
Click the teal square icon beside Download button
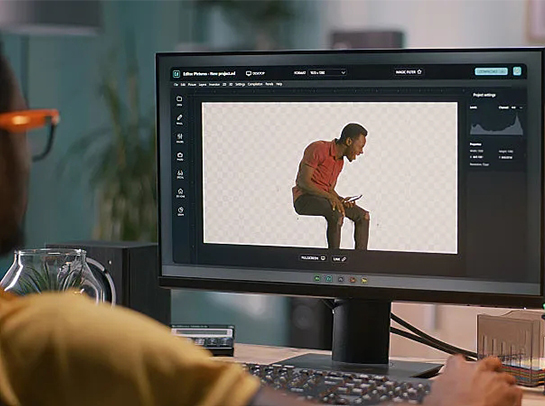pyautogui.click(x=517, y=71)
